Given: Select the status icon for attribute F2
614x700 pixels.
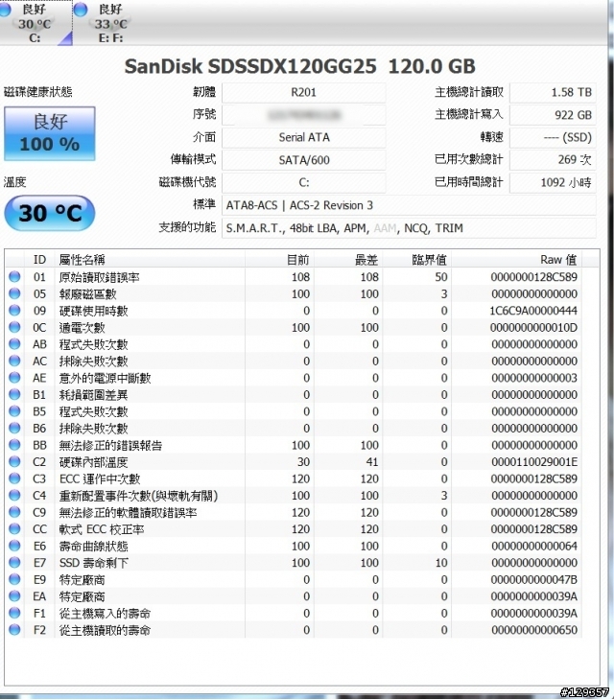Looking at the screenshot, I should [14, 630].
